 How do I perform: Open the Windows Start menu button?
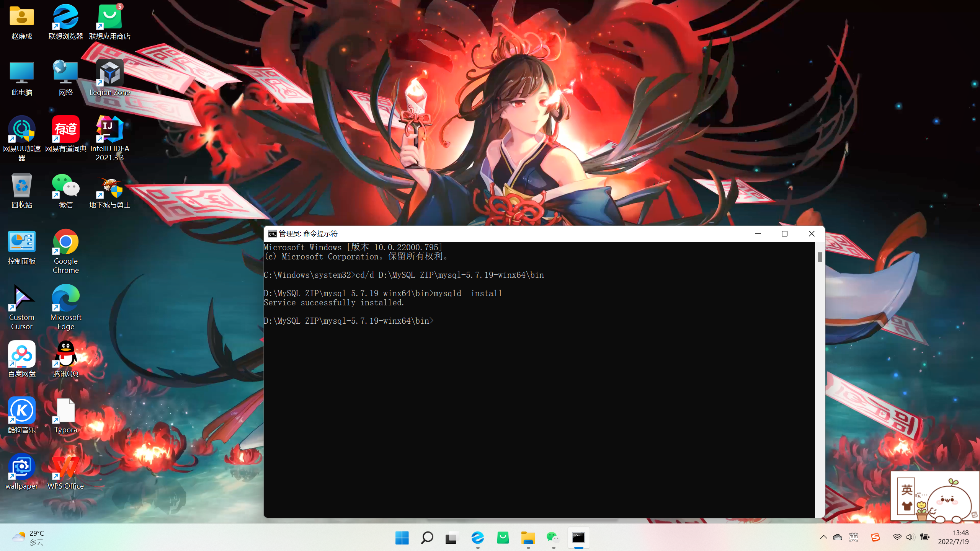coord(402,538)
